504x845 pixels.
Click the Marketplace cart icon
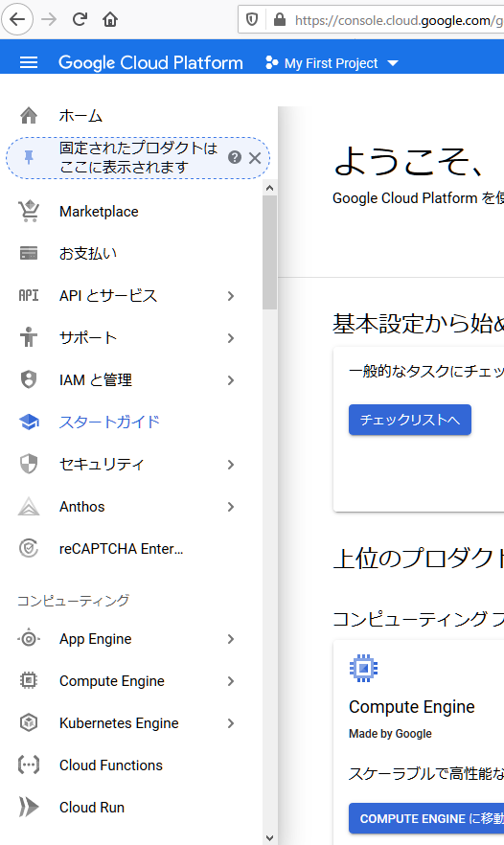point(29,211)
